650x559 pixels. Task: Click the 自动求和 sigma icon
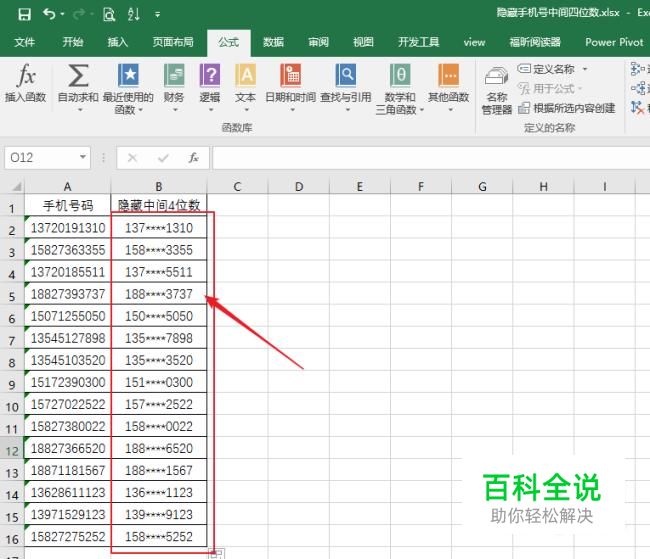(x=78, y=75)
